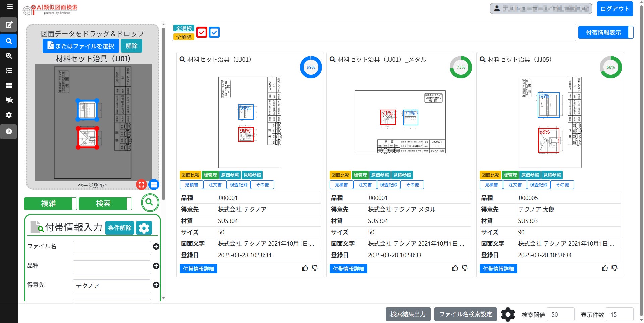644x323 pixels.
Task: Expand the ファイル名 field plus icon
Action: (x=156, y=247)
